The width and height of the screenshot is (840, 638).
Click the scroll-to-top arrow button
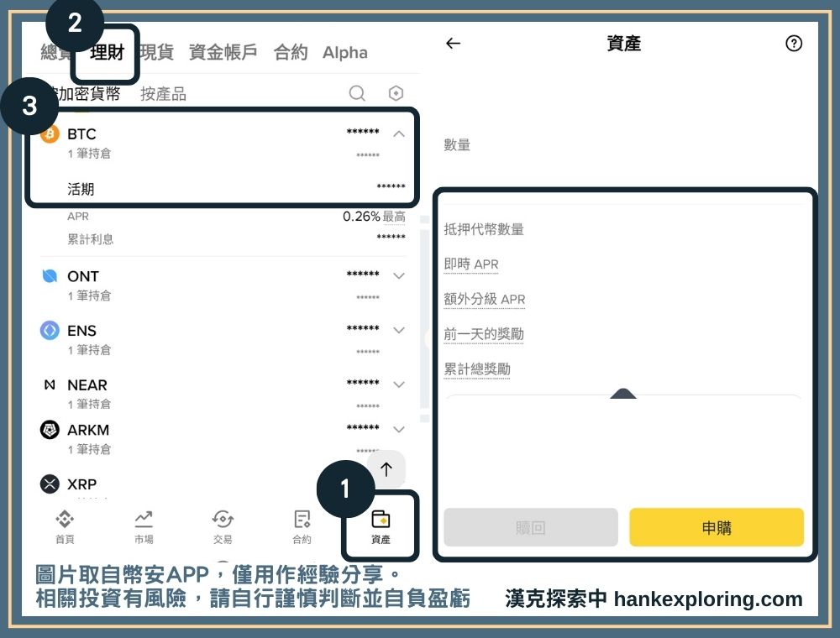[386, 469]
